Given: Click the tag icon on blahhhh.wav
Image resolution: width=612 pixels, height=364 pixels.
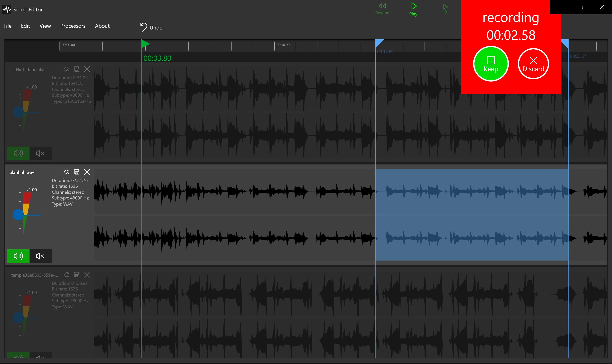Looking at the screenshot, I should pos(66,172).
